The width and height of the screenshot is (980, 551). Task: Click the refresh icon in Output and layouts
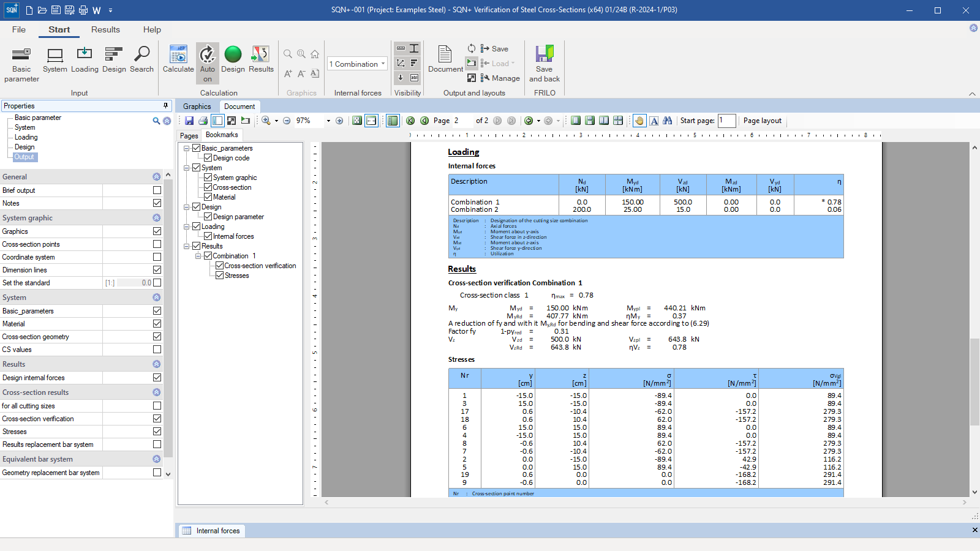[472, 48]
